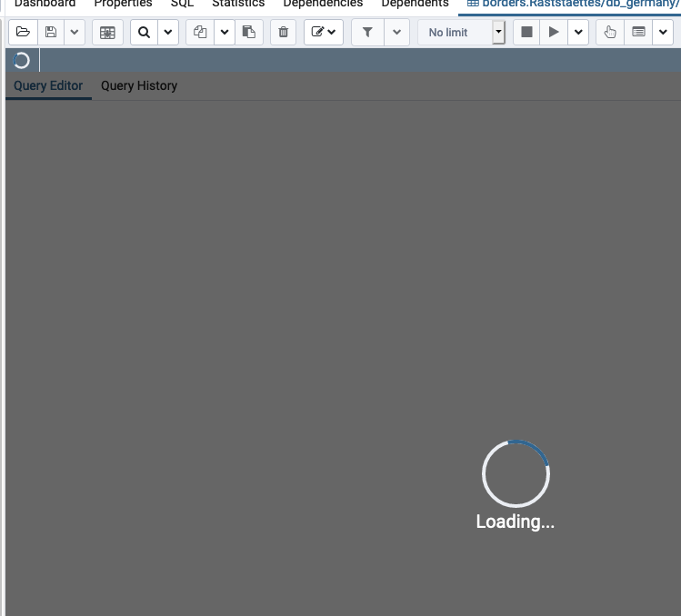Image resolution: width=681 pixels, height=616 pixels.
Task: Open the Find options dropdown arrow
Action: coord(168,33)
